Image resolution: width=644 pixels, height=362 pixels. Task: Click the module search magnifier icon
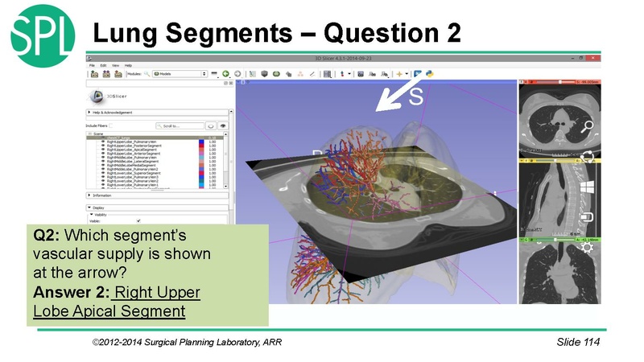147,74
